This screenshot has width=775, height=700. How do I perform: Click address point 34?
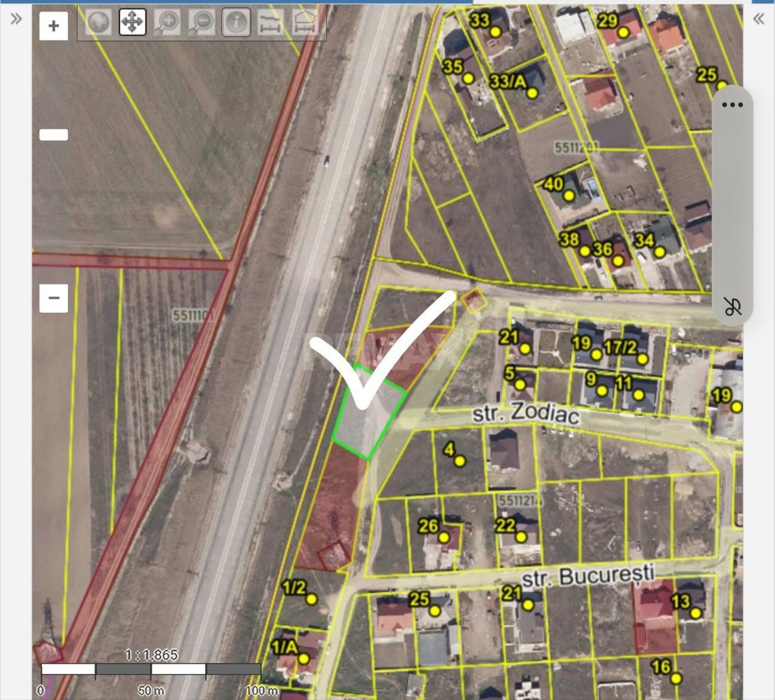pos(660,252)
